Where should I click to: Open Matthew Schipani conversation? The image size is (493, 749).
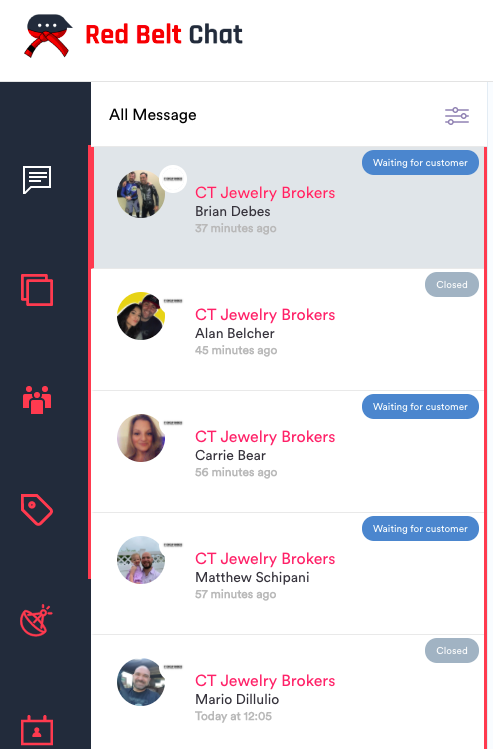[288, 574]
